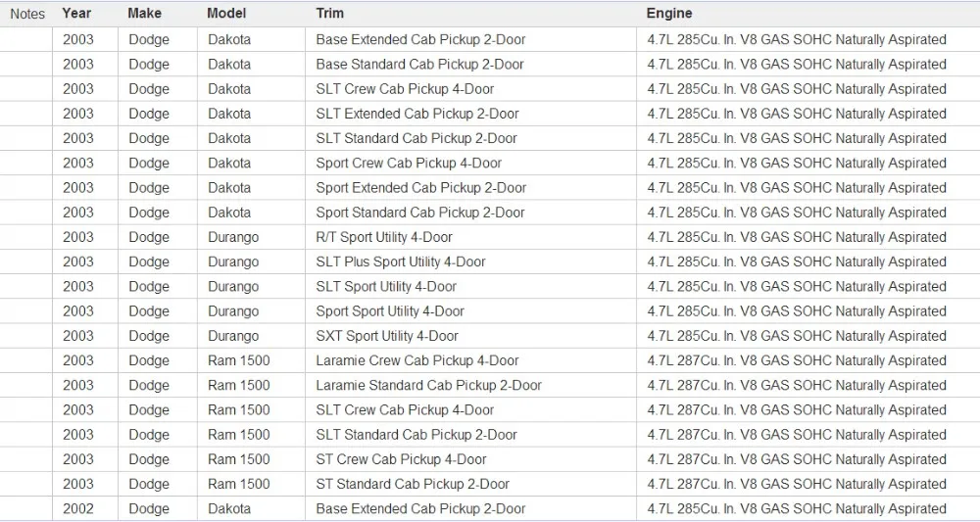
Task: Select Dakota 'SLT Crew Cab Pickup 4-Door' trim
Action: (x=405, y=89)
